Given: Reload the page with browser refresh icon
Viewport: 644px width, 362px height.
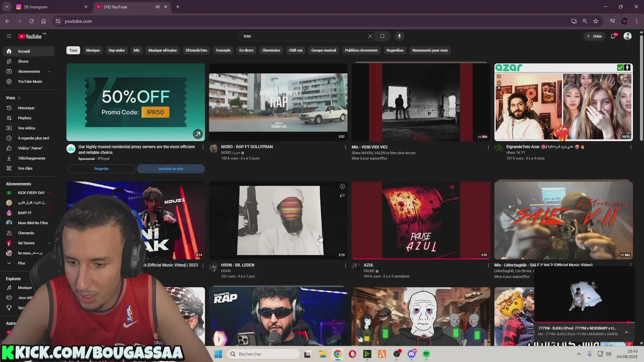Looking at the screenshot, I should (x=31, y=21).
